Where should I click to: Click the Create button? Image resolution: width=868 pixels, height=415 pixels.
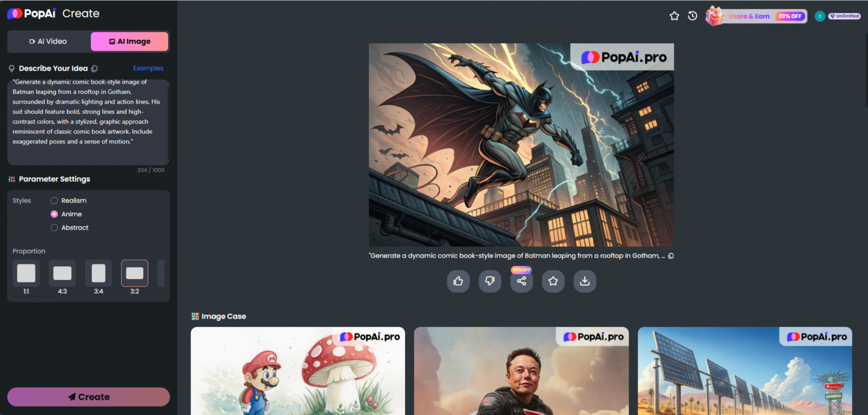[89, 397]
